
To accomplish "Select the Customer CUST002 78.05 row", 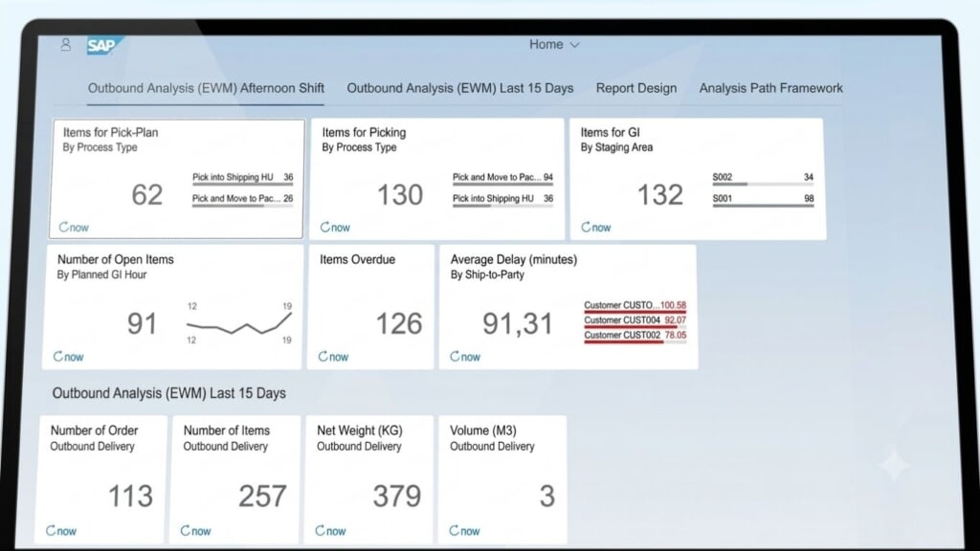I will click(x=635, y=336).
